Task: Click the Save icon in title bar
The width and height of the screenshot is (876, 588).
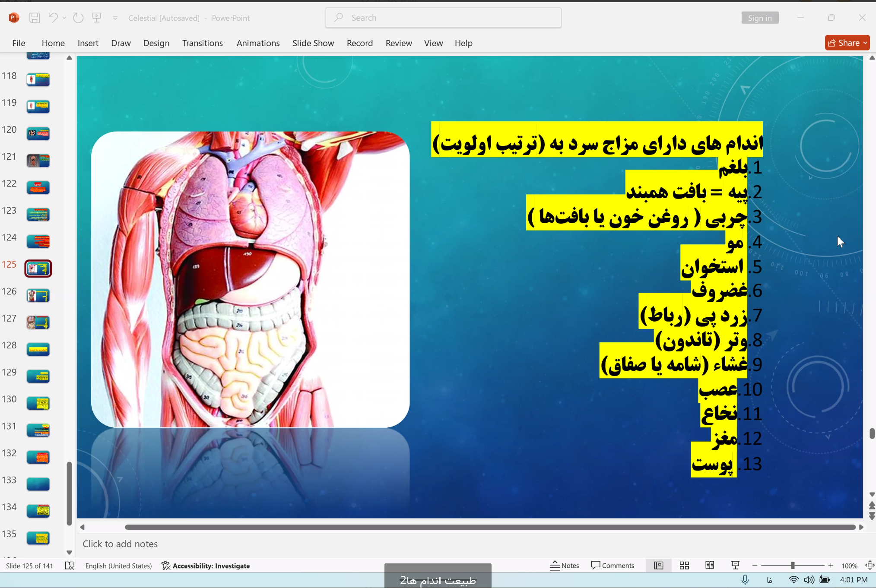Action: click(x=35, y=18)
